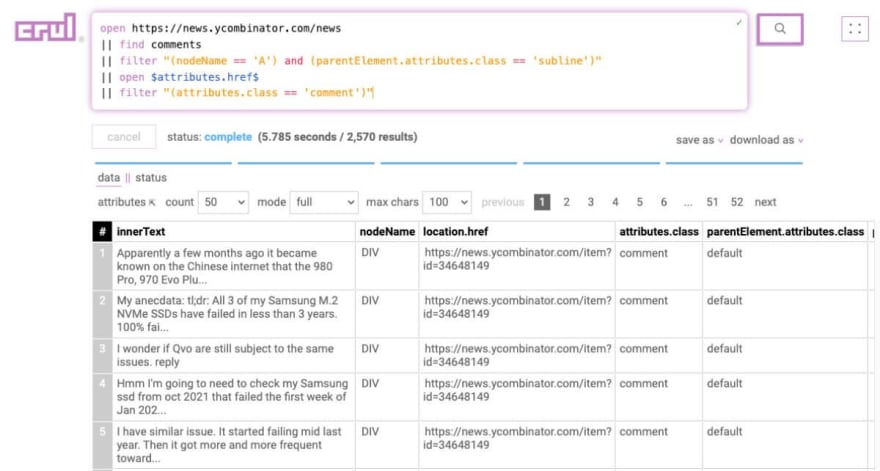Click cell 'I have similar issue'
880x471 pixels.
click(x=233, y=445)
